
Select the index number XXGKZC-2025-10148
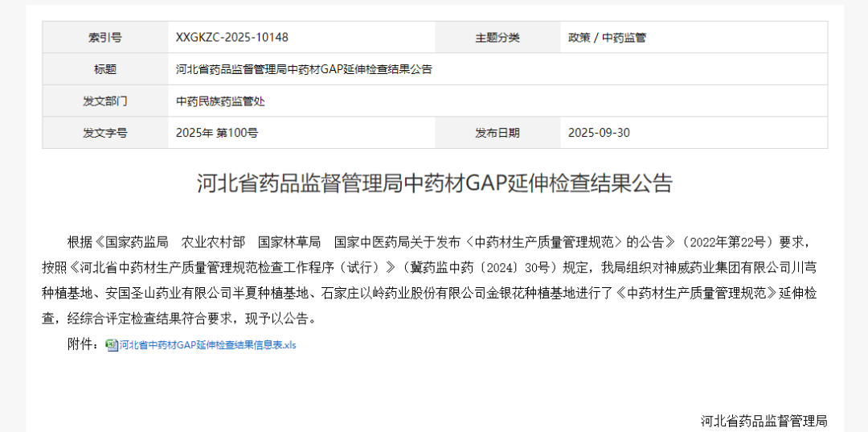coord(232,38)
